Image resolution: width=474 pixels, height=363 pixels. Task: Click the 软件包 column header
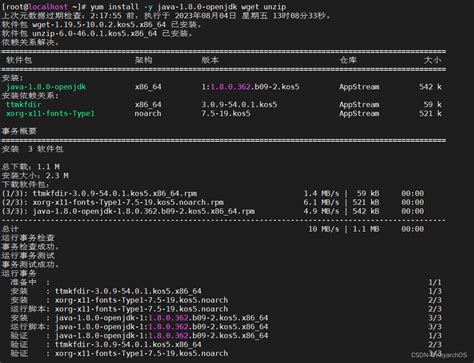(x=19, y=60)
